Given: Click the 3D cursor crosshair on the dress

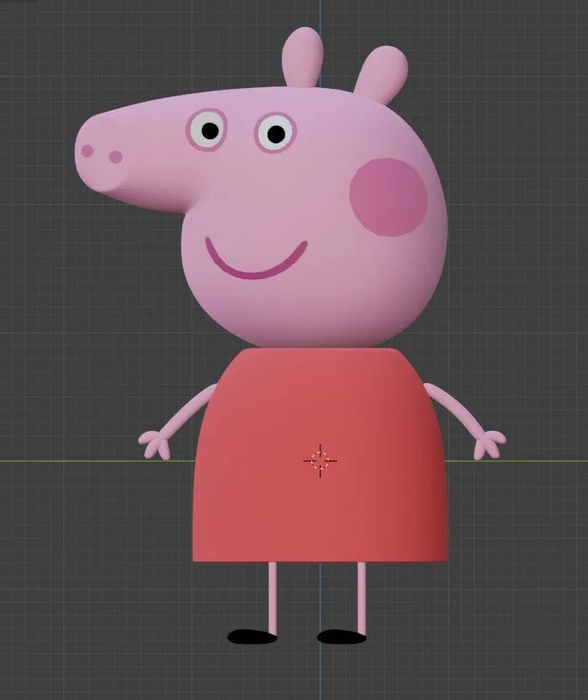Looking at the screenshot, I should click(320, 461).
